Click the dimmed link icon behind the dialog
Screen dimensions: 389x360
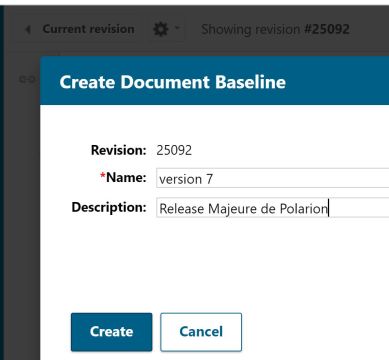click(27, 80)
